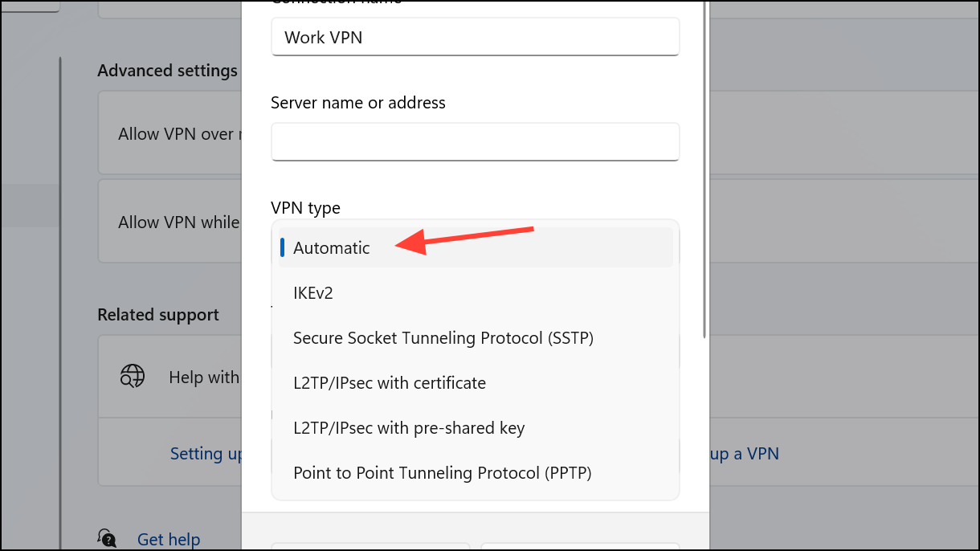Viewport: 980px width, 551px height.
Task: Click the Help with support entry
Action: (203, 376)
